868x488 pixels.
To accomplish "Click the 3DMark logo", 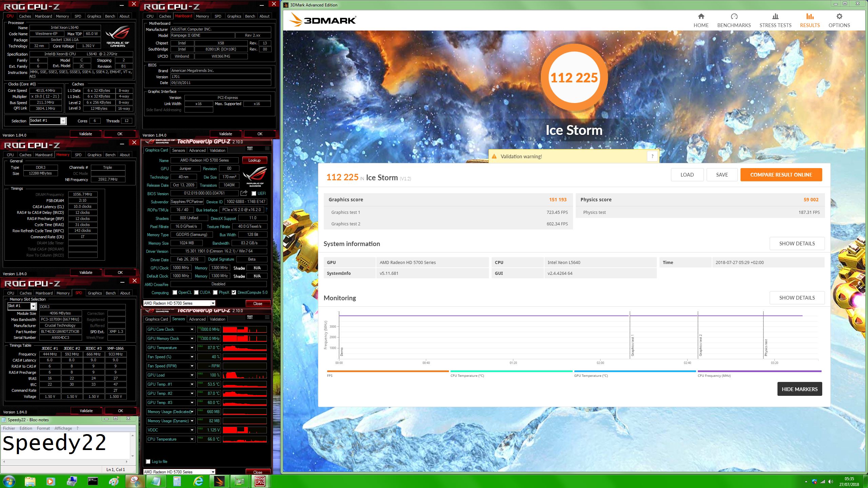I will point(323,20).
